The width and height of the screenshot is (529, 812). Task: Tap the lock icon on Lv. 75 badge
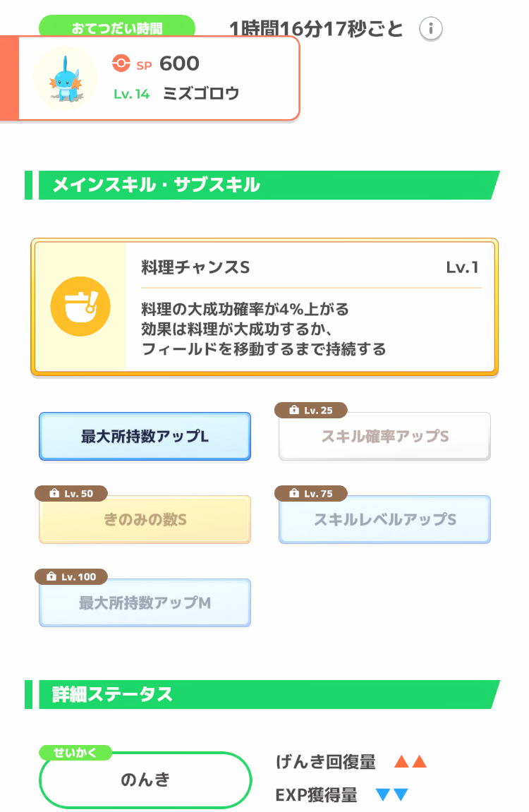tap(293, 494)
